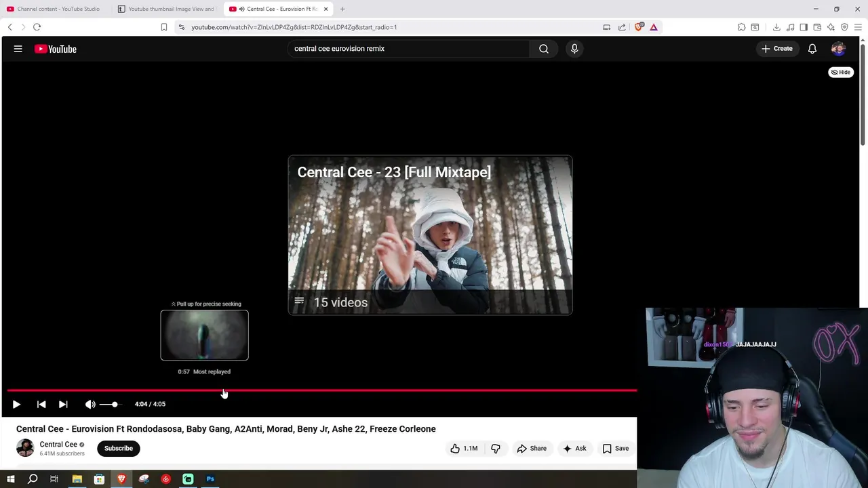
Task: Open the Brave main menu
Action: tap(858, 27)
